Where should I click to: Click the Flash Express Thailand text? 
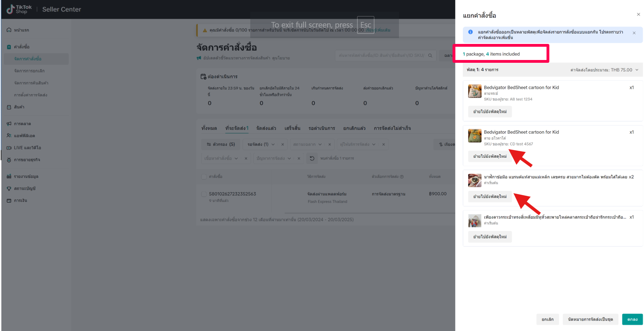[327, 202]
